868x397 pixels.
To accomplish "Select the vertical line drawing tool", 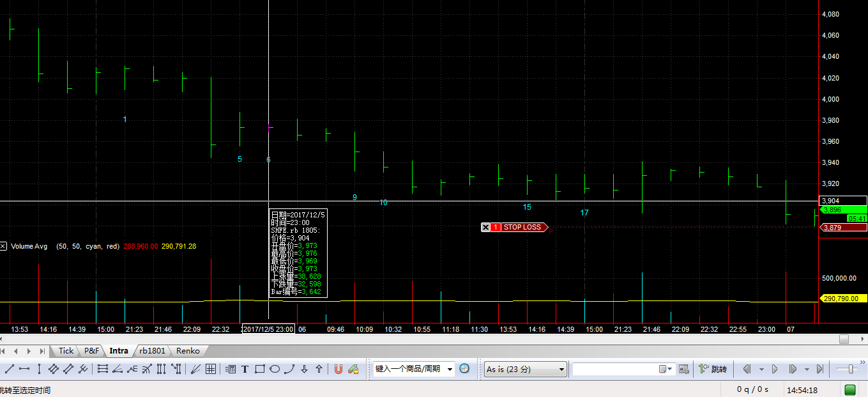I will [x=39, y=369].
